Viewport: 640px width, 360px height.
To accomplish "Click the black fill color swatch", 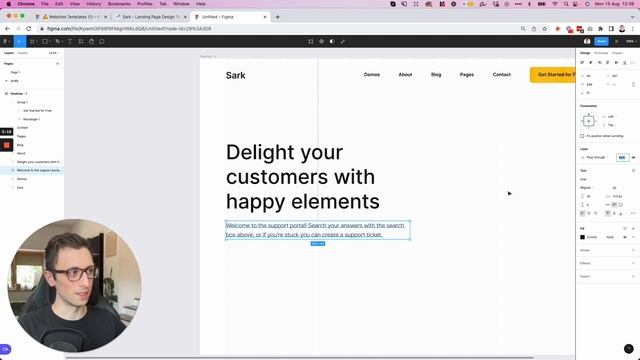I will coord(582,237).
